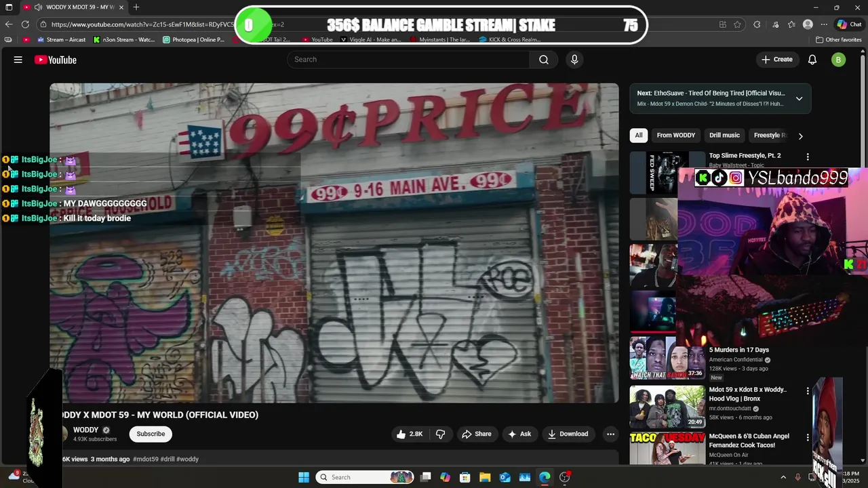Go to the YouTube home logo
868x488 pixels.
point(56,60)
